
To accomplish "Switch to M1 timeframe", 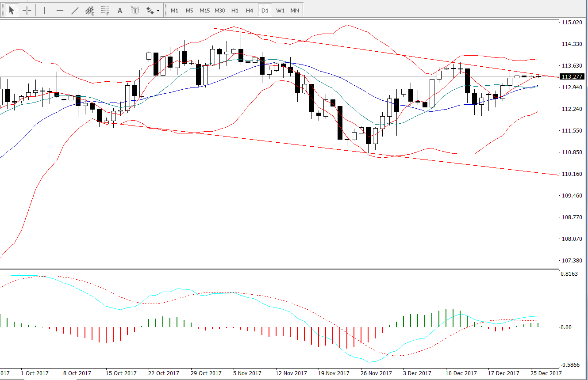I will pyautogui.click(x=174, y=10).
